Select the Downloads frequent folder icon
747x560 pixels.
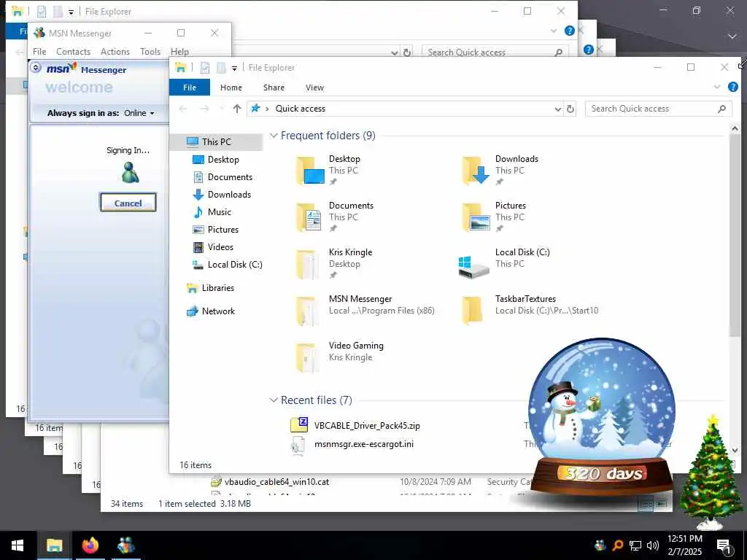[x=476, y=171]
